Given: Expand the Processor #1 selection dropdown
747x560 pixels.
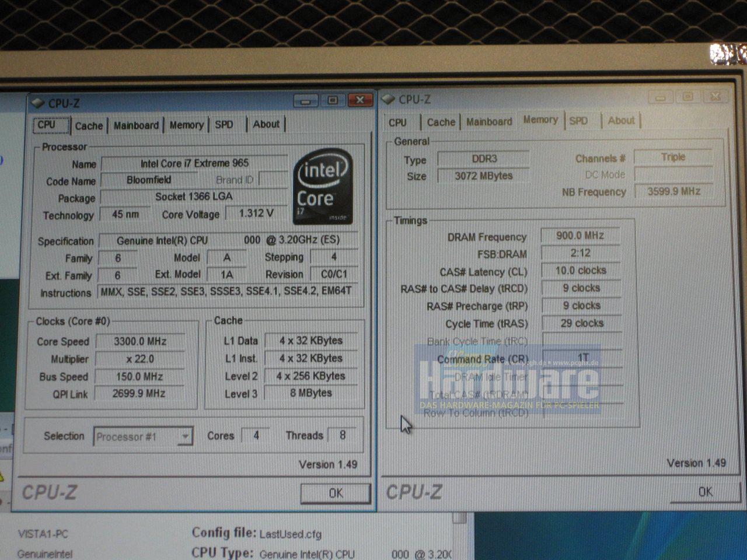Looking at the screenshot, I should coord(185,436).
